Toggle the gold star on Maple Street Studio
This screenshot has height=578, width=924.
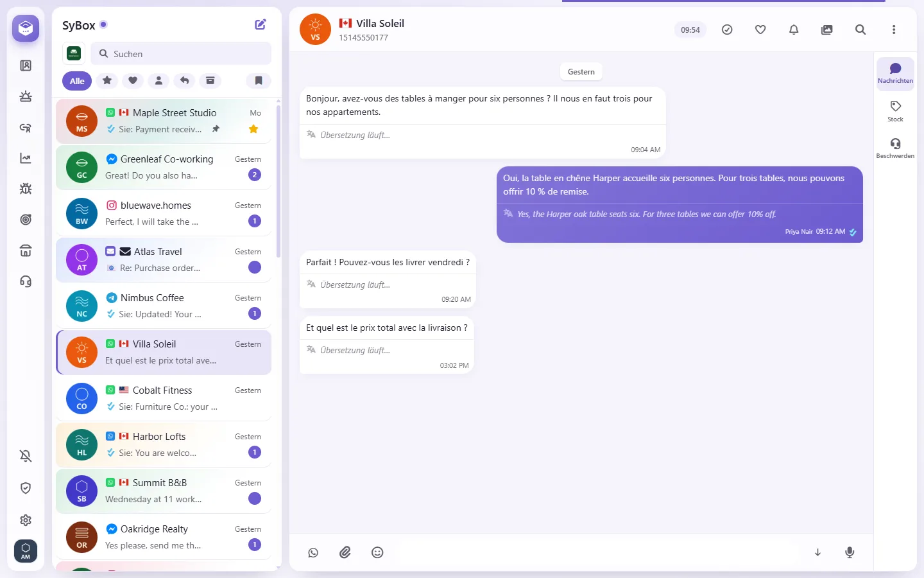click(253, 129)
